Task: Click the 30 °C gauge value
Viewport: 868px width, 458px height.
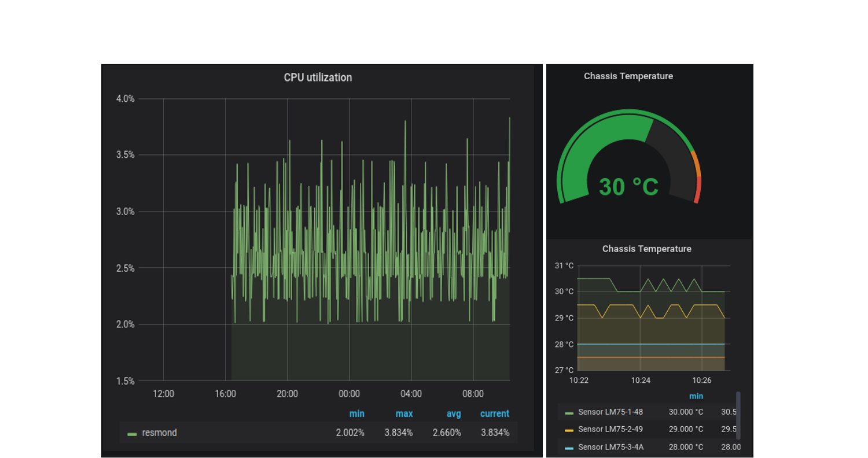Action: pos(628,187)
